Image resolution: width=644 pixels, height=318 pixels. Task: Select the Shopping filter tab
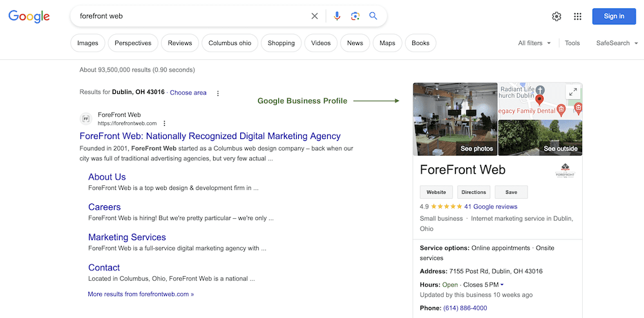click(x=281, y=43)
